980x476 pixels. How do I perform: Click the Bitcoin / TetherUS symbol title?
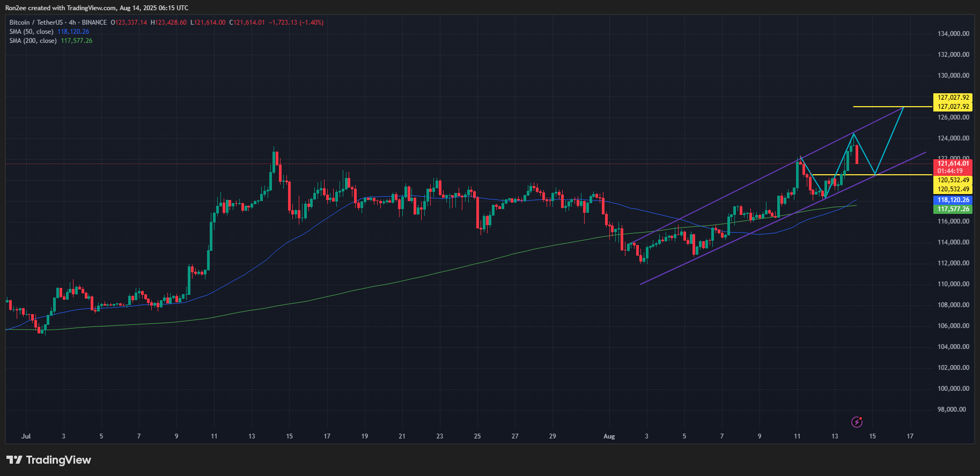click(36, 23)
